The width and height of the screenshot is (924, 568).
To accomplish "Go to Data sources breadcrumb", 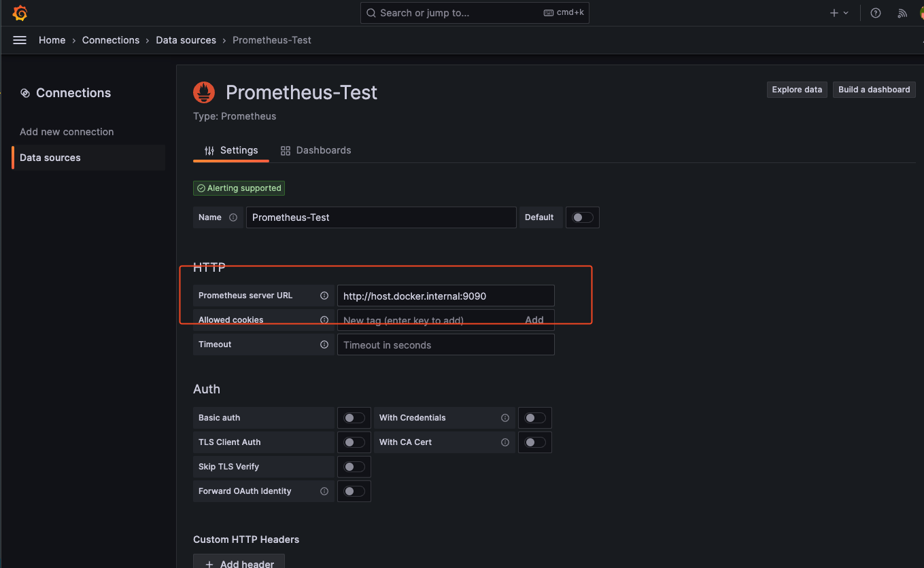I will pyautogui.click(x=186, y=40).
